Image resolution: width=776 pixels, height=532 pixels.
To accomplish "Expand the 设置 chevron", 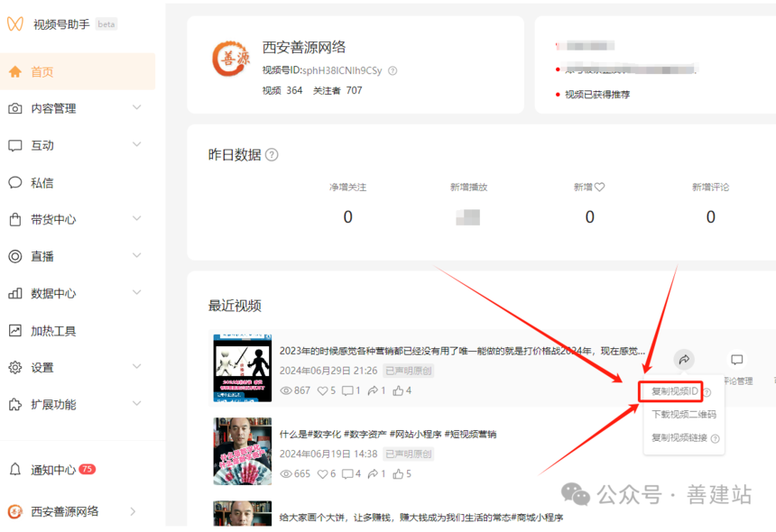I will click(137, 366).
